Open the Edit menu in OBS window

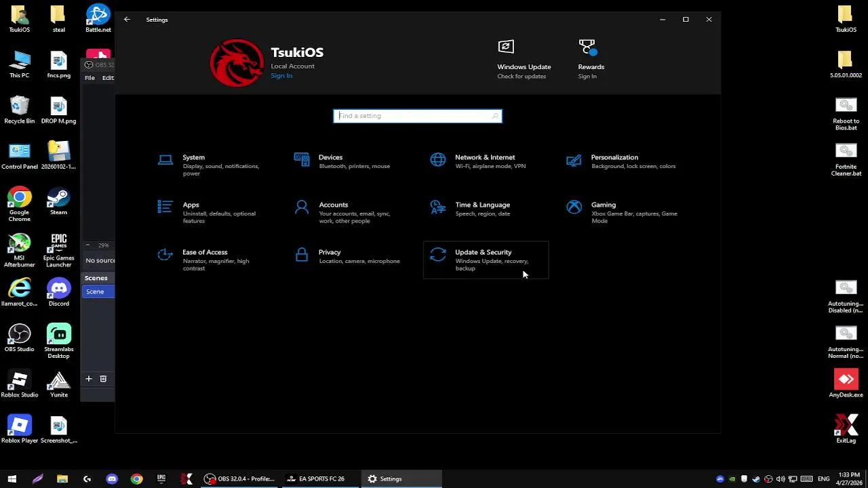[x=108, y=78]
